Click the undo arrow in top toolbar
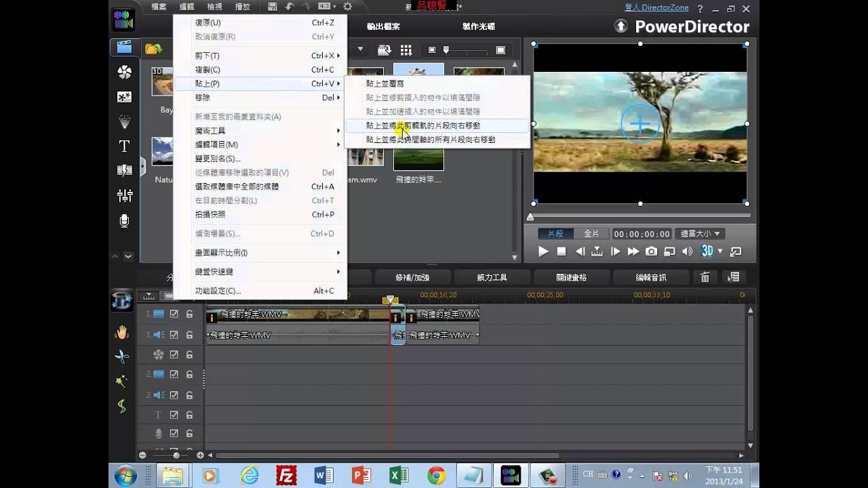 (x=290, y=7)
